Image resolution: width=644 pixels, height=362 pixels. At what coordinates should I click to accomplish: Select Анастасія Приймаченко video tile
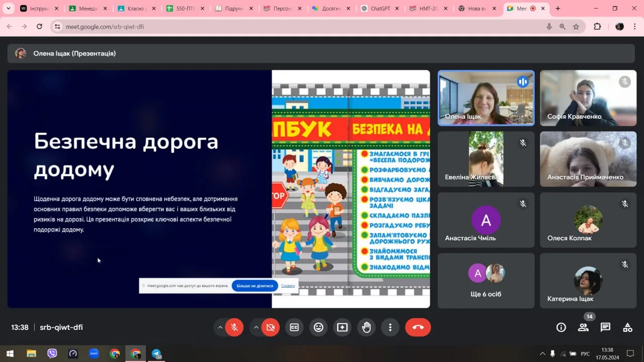[588, 159]
